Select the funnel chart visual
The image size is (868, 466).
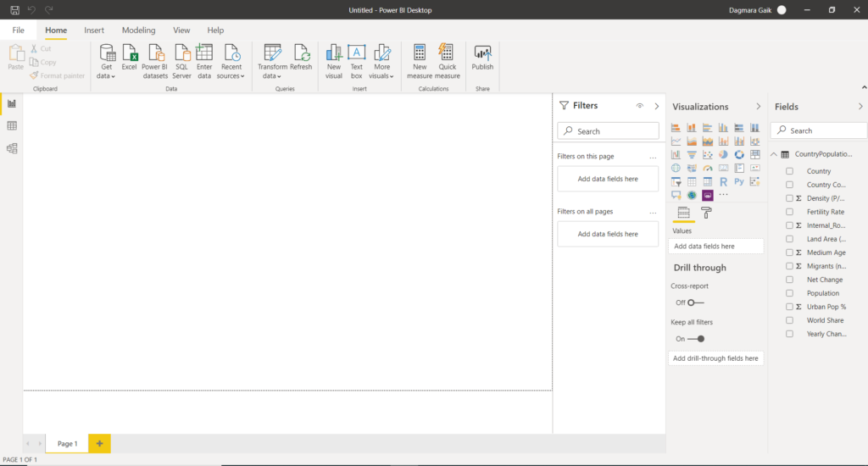point(692,154)
